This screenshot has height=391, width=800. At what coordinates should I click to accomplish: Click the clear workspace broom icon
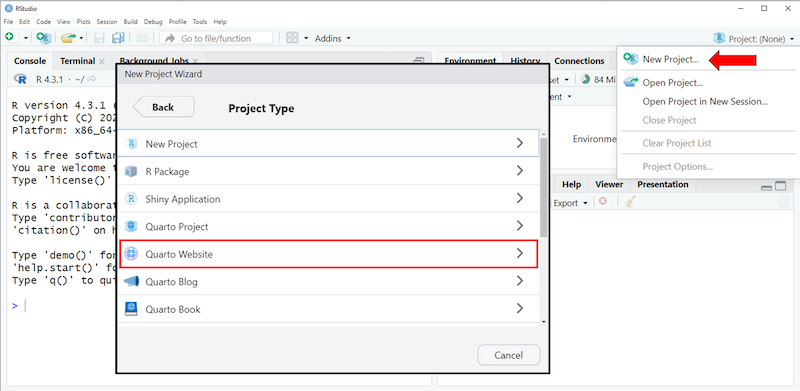coord(631,202)
